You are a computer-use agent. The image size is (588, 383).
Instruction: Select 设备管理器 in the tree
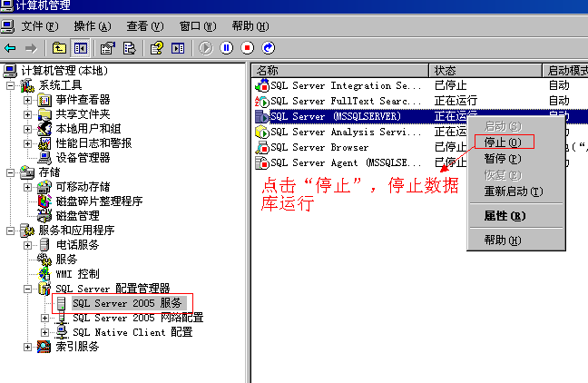tap(83, 158)
